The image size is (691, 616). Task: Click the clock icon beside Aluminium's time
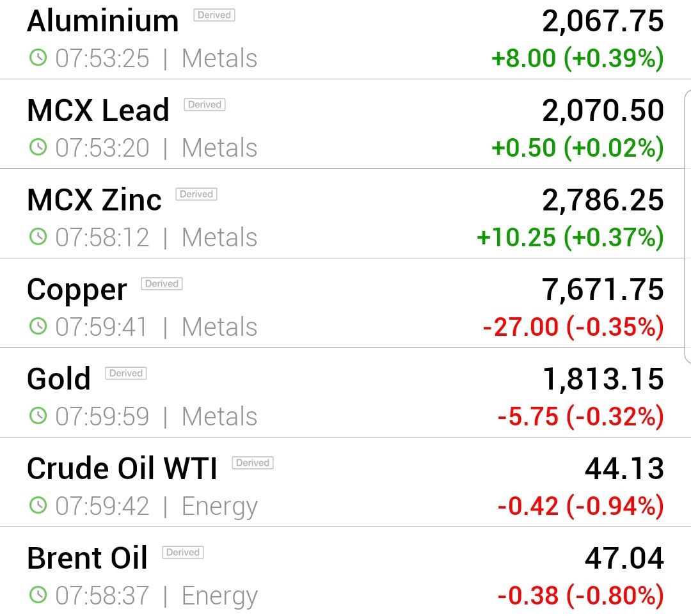38,58
